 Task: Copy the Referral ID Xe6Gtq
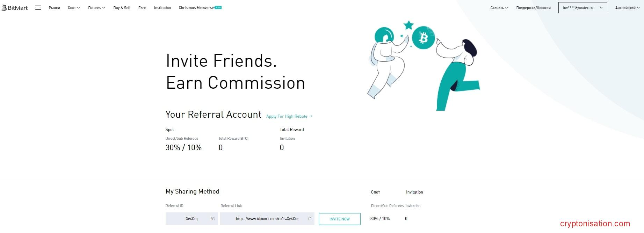click(x=213, y=219)
